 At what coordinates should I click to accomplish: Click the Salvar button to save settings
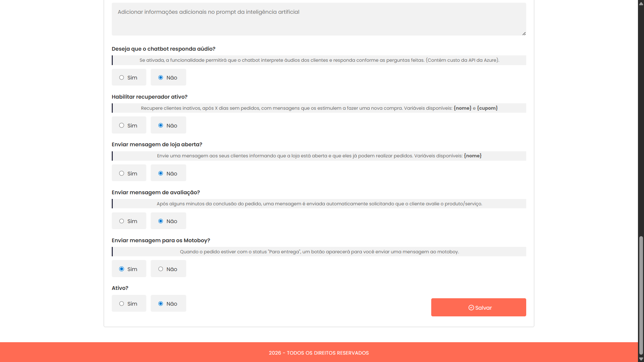pyautogui.click(x=479, y=307)
